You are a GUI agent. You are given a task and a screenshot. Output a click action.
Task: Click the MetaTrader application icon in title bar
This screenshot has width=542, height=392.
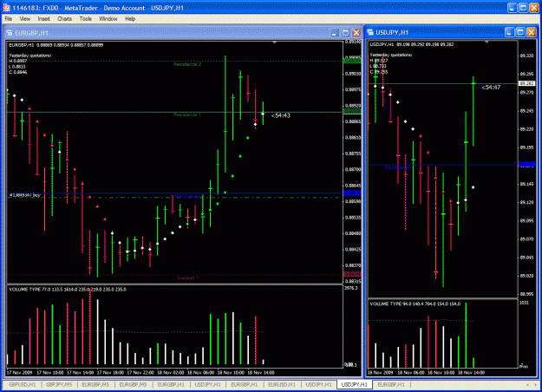click(6, 8)
